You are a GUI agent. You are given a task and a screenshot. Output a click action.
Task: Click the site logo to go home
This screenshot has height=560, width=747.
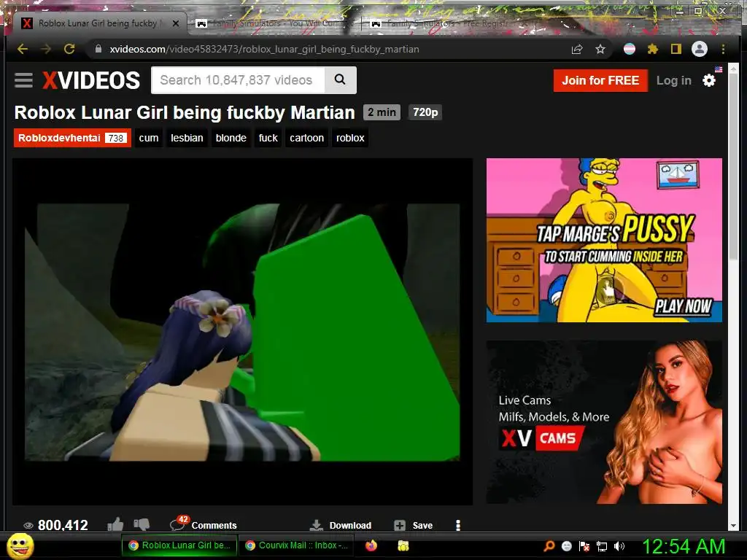coord(91,80)
